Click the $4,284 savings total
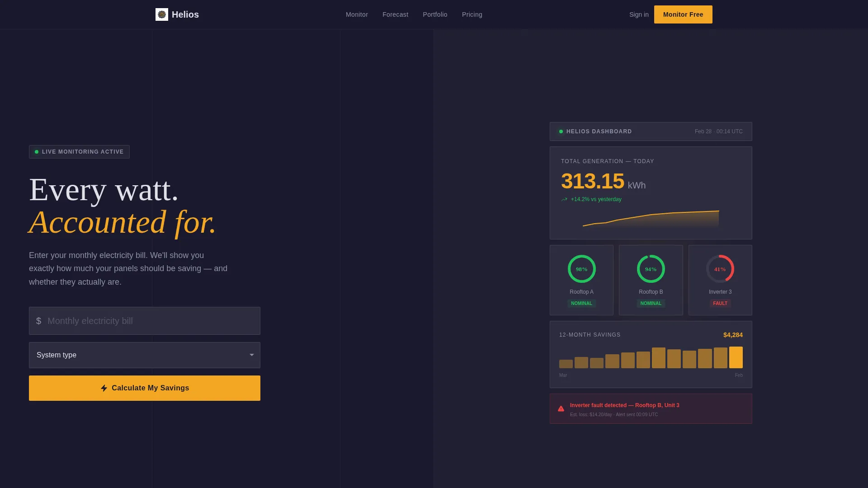868x488 pixels. pyautogui.click(x=733, y=335)
